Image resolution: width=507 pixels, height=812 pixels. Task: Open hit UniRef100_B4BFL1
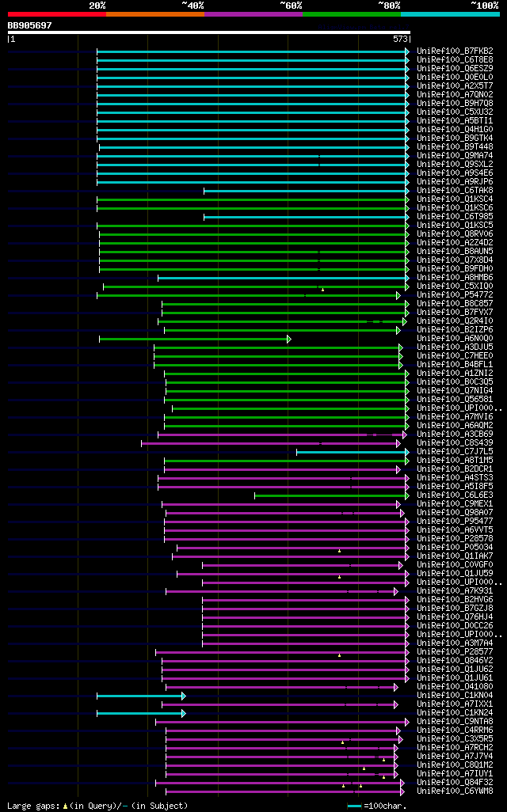[x=456, y=365]
